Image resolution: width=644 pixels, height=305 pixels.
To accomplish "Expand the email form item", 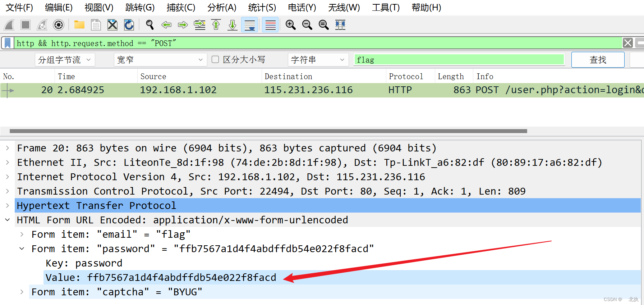I will (22, 234).
